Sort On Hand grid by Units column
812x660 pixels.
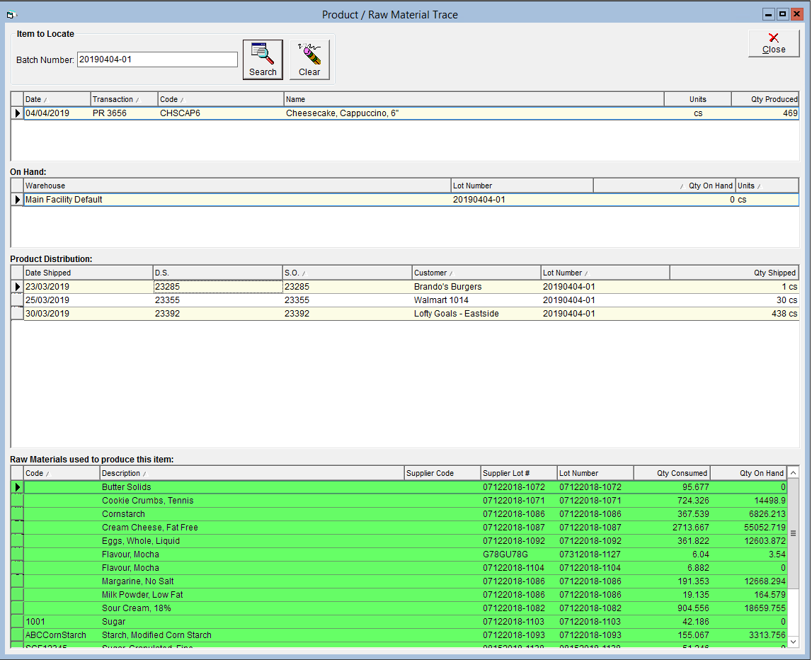point(767,186)
